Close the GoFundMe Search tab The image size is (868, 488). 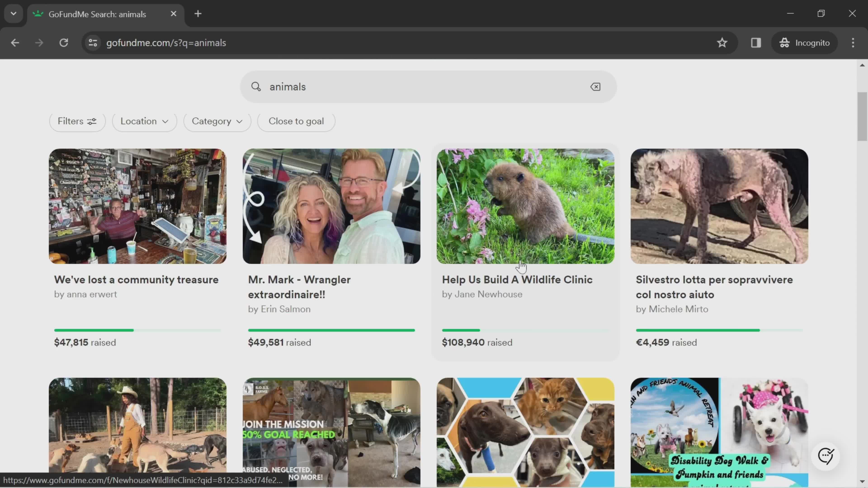(174, 14)
